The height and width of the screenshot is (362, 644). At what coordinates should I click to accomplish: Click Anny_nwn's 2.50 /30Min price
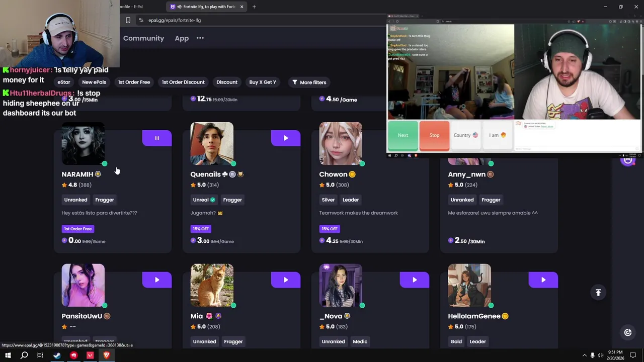coord(466,241)
